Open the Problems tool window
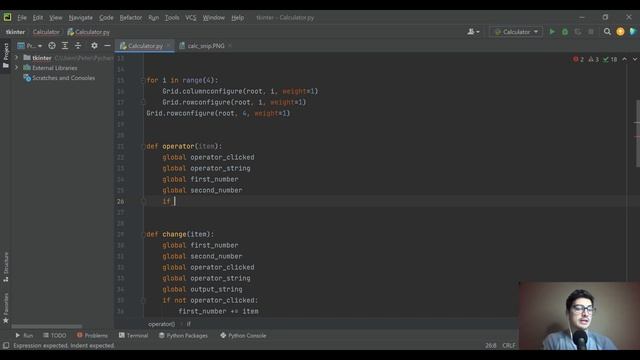This screenshot has height=360, width=640. 92,336
